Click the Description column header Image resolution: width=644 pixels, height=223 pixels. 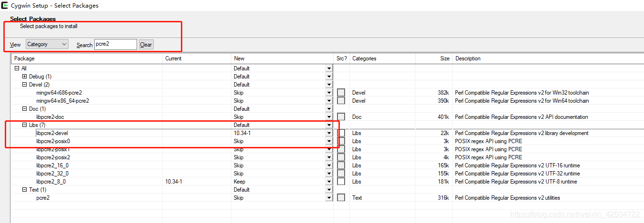548,58
